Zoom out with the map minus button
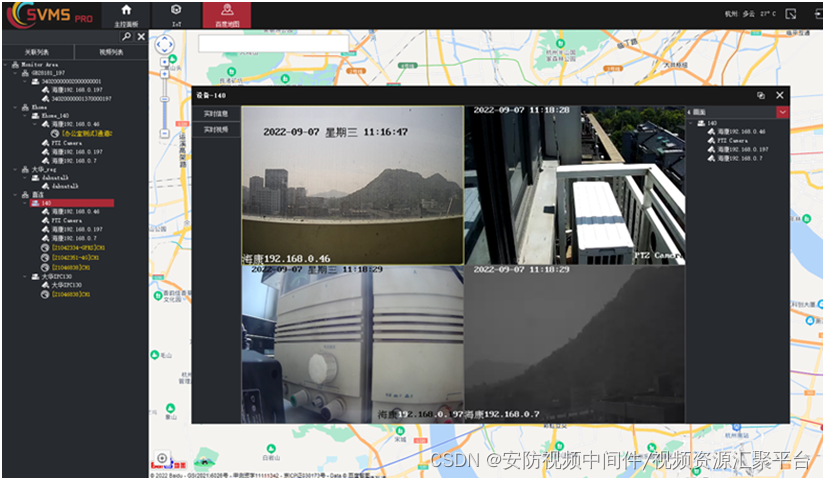The width and height of the screenshot is (825, 480). [x=165, y=134]
